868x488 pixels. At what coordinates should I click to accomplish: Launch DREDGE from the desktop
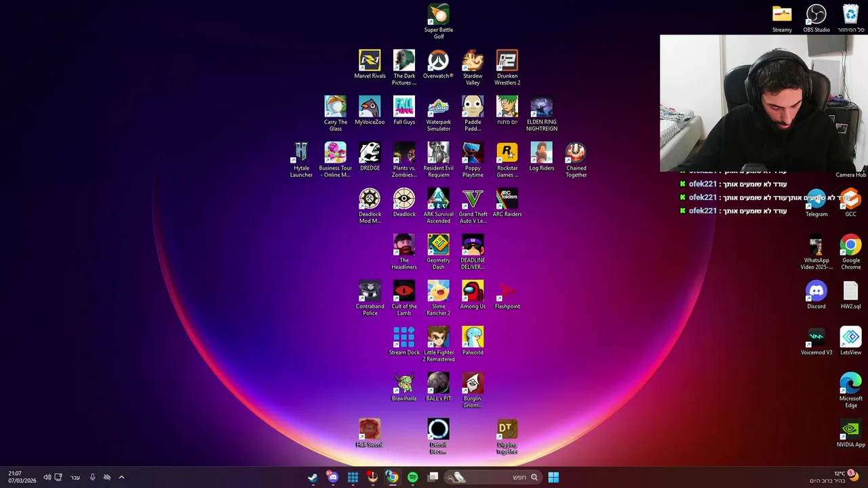click(x=370, y=157)
